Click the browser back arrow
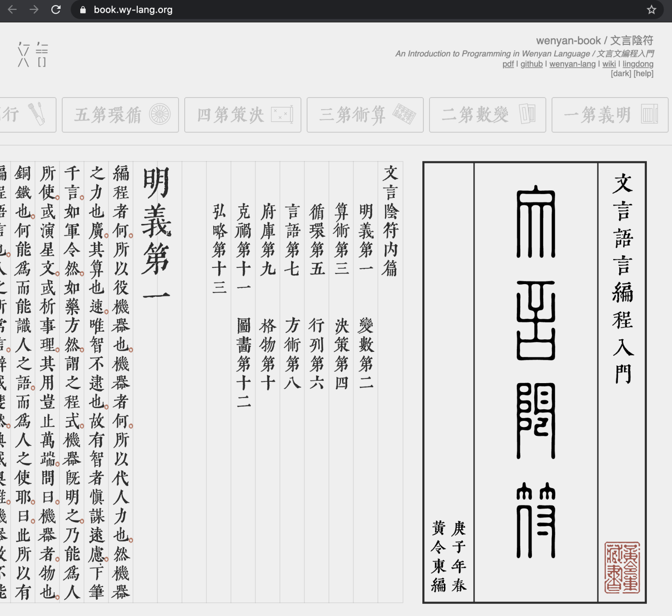The width and height of the screenshot is (672, 616). [13, 9]
